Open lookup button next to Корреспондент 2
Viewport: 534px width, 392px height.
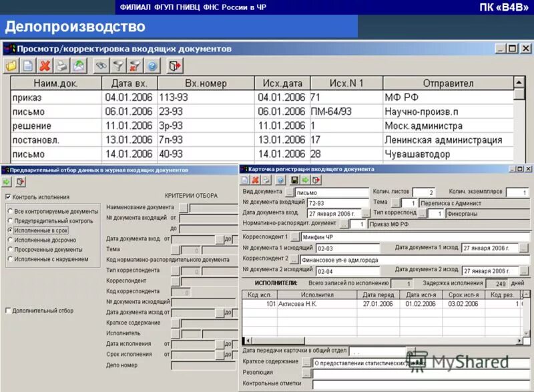pos(295,260)
